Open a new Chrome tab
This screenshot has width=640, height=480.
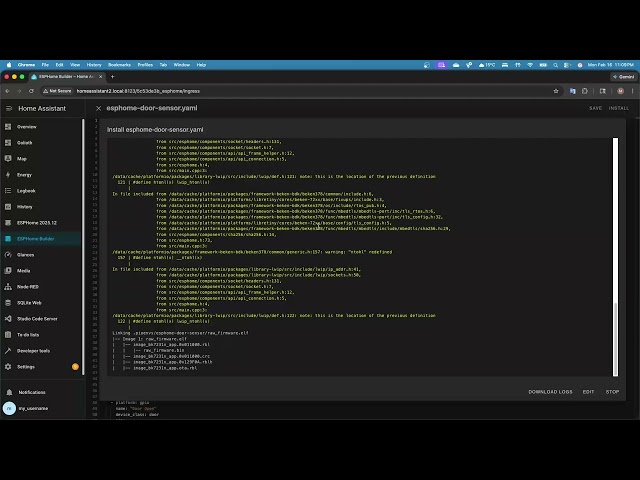coord(113,77)
